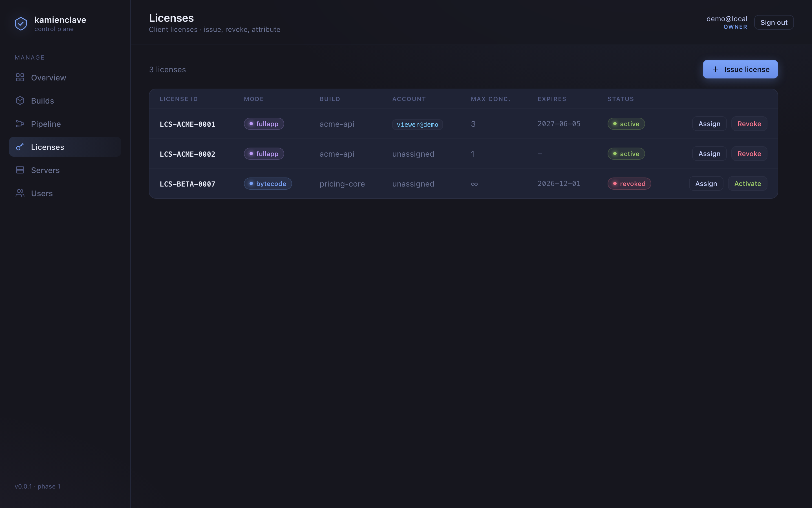The width and height of the screenshot is (812, 508).
Task: Go to Builds section
Action: (65, 100)
